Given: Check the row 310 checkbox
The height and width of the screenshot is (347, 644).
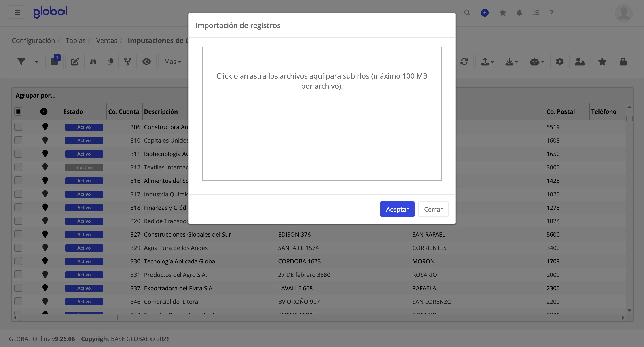Looking at the screenshot, I should [x=18, y=140].
